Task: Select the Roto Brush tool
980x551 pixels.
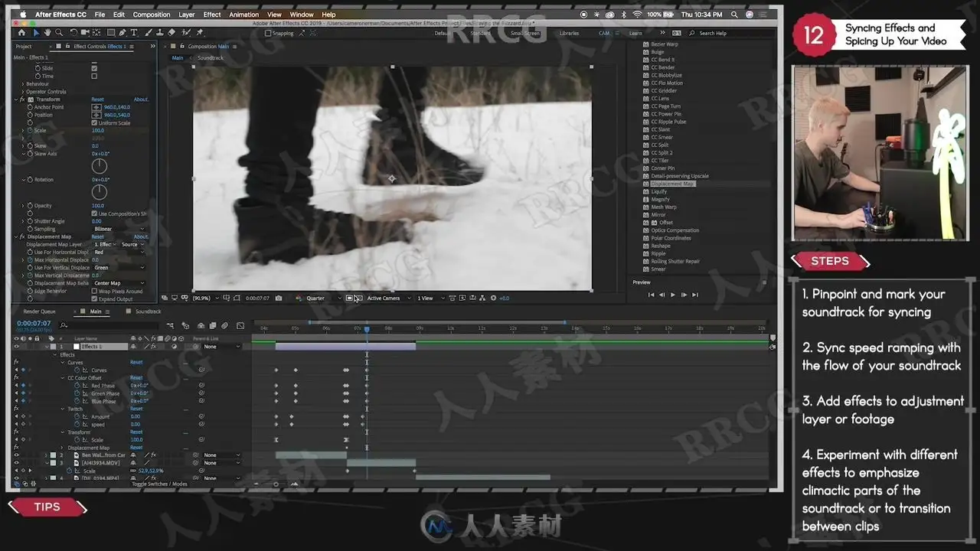Action: (186, 33)
